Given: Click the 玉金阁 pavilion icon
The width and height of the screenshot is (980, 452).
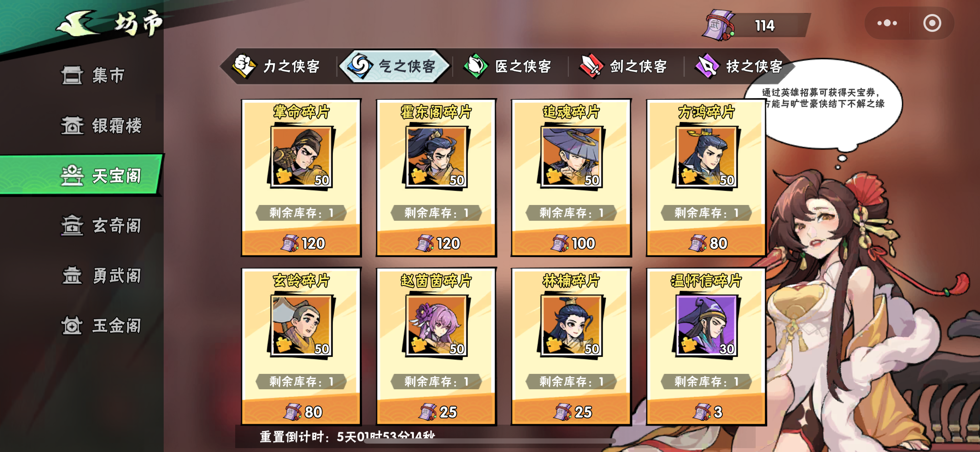Looking at the screenshot, I should tap(72, 325).
